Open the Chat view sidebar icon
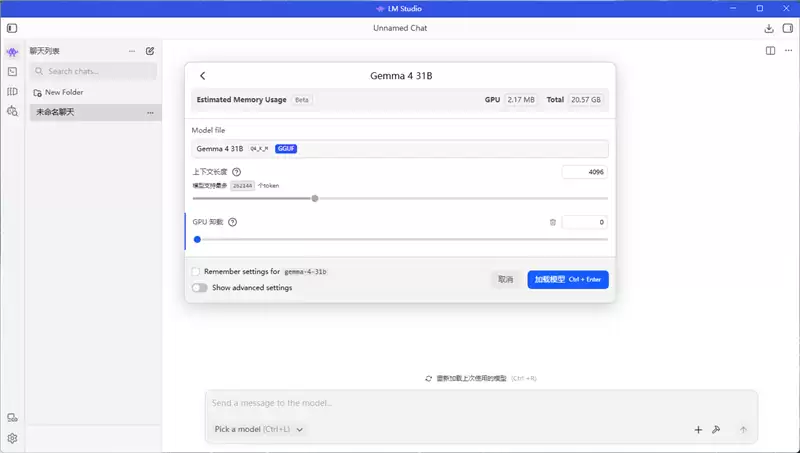This screenshot has width=800, height=453. tap(12, 52)
